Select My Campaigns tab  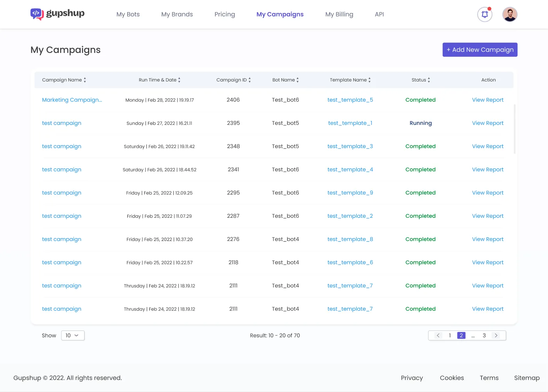click(280, 14)
